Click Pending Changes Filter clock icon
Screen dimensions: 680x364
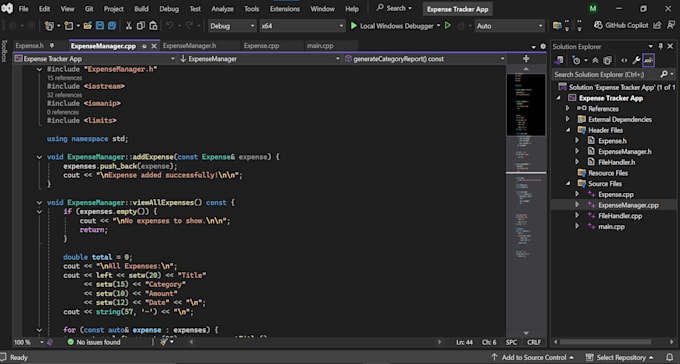click(x=576, y=60)
